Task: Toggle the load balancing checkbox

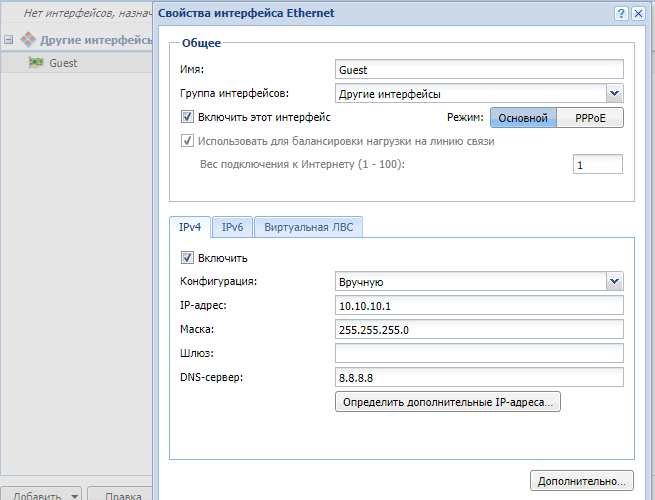Action: 186,141
